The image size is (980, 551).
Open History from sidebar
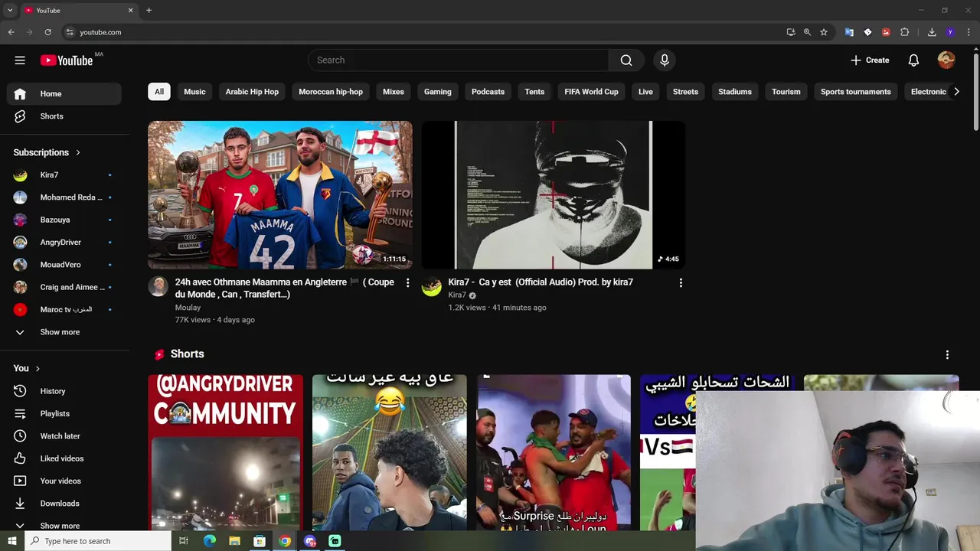(64, 391)
